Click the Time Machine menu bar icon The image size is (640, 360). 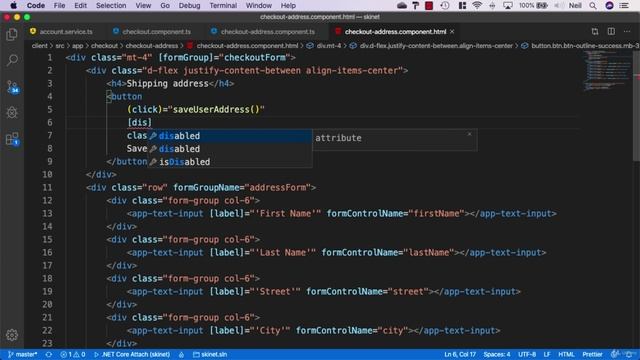tap(445, 5)
